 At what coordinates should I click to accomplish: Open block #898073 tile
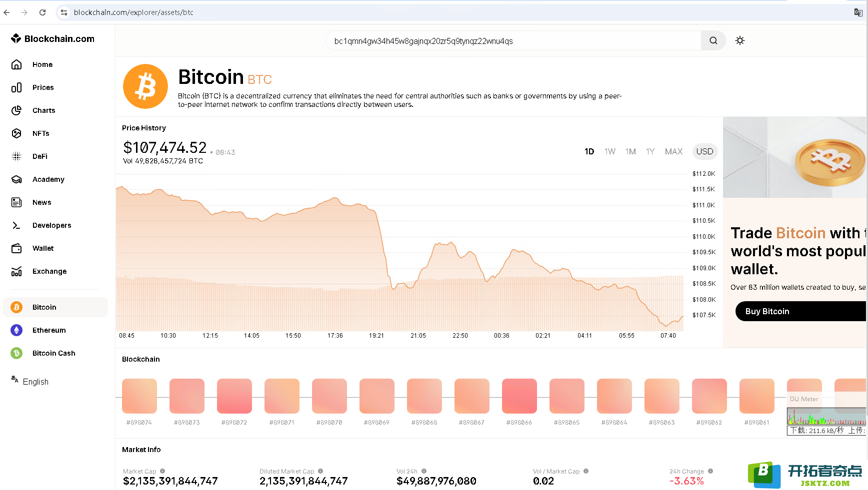coord(187,396)
